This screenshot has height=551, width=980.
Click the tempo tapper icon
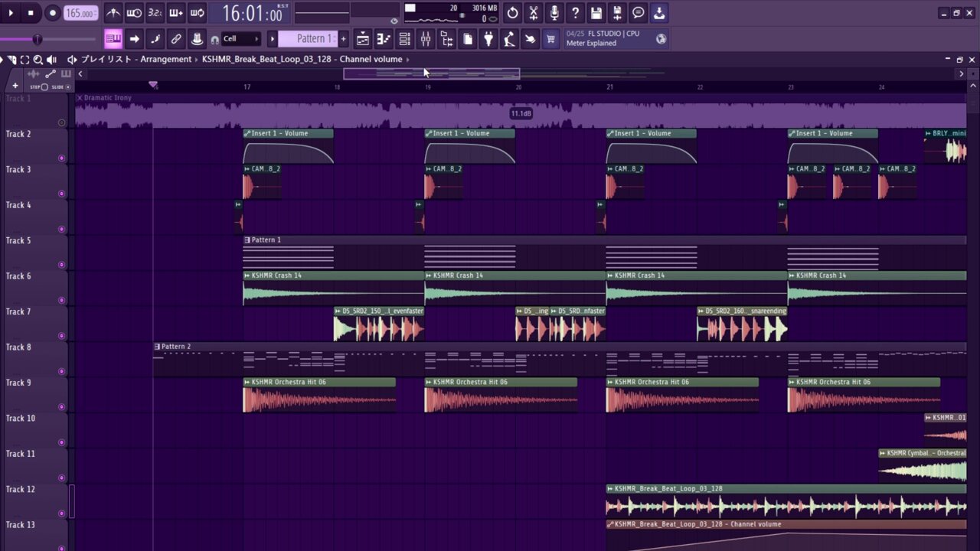509,39
